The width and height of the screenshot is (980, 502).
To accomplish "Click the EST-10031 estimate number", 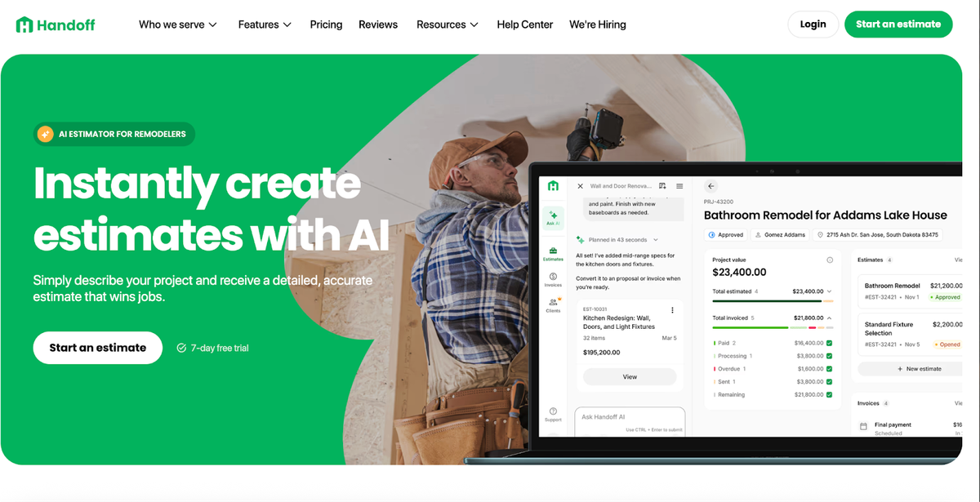I will 597,309.
